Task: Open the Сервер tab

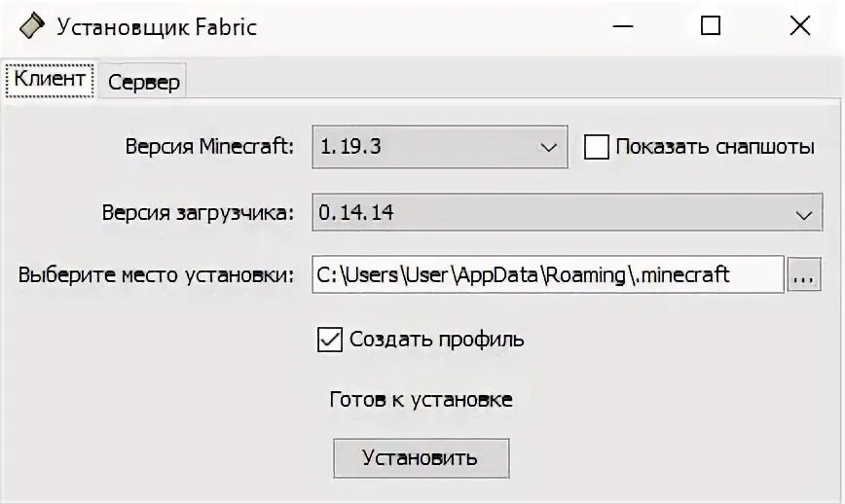Action: pyautogui.click(x=144, y=82)
